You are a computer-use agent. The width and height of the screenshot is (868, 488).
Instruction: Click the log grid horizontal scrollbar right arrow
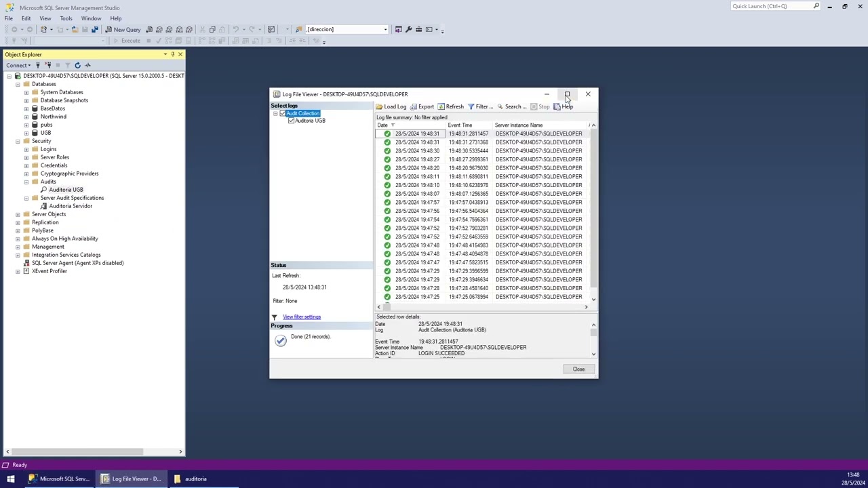click(x=586, y=307)
